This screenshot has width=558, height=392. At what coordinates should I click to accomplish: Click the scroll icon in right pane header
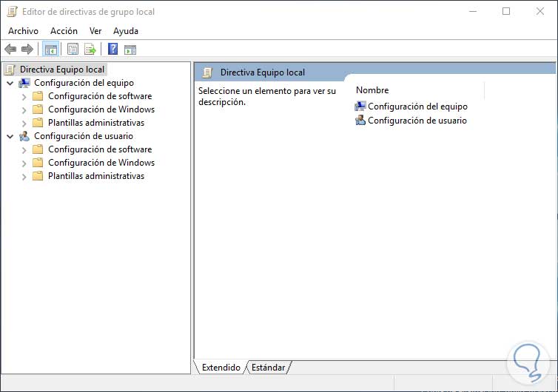207,72
